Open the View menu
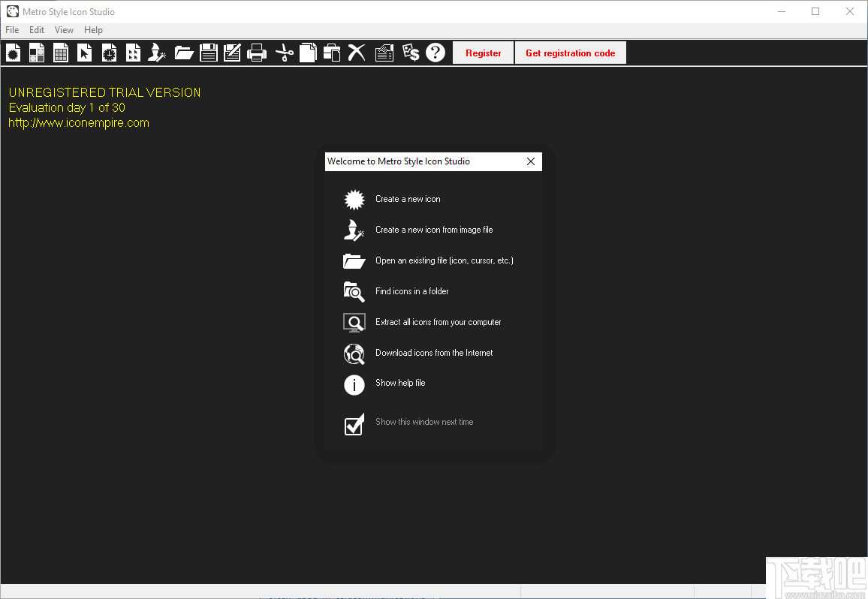The width and height of the screenshot is (868, 599). pos(64,30)
